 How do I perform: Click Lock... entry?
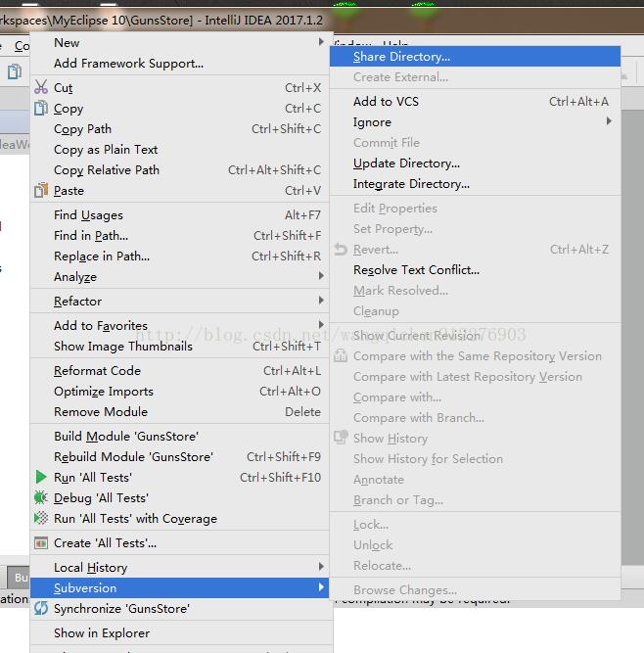(475, 525)
